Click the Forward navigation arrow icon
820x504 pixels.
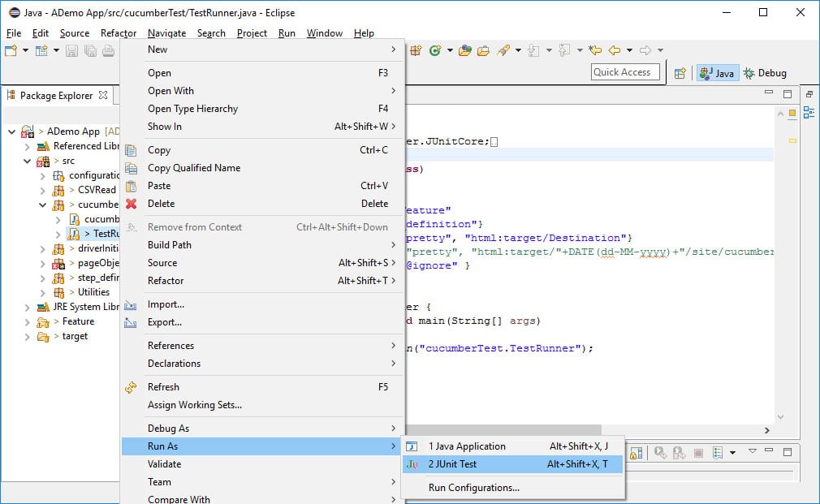pos(645,50)
